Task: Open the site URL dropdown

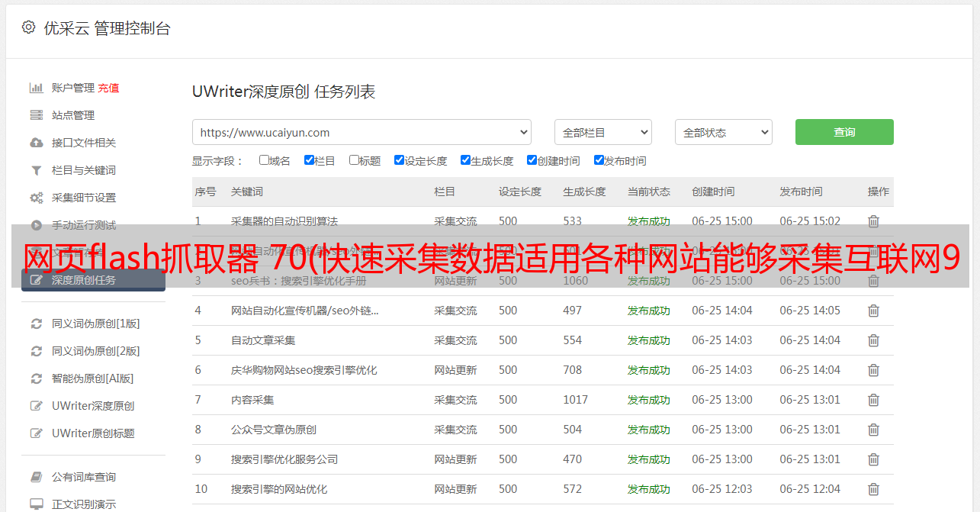Action: (x=361, y=132)
